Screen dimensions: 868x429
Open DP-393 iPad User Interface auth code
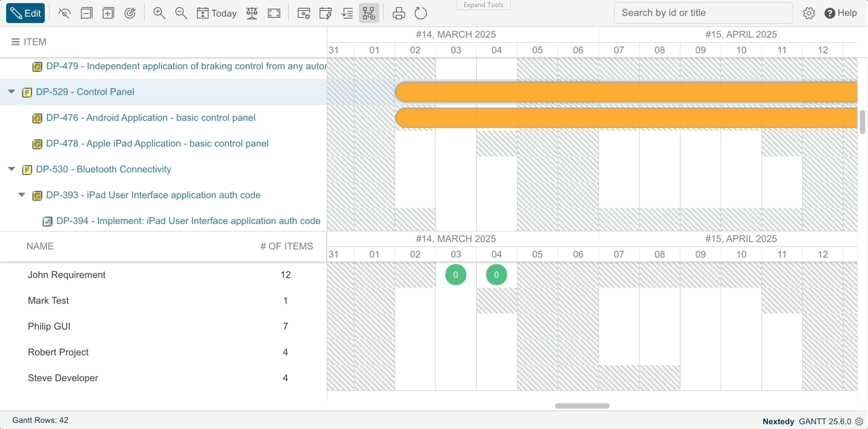pos(153,195)
